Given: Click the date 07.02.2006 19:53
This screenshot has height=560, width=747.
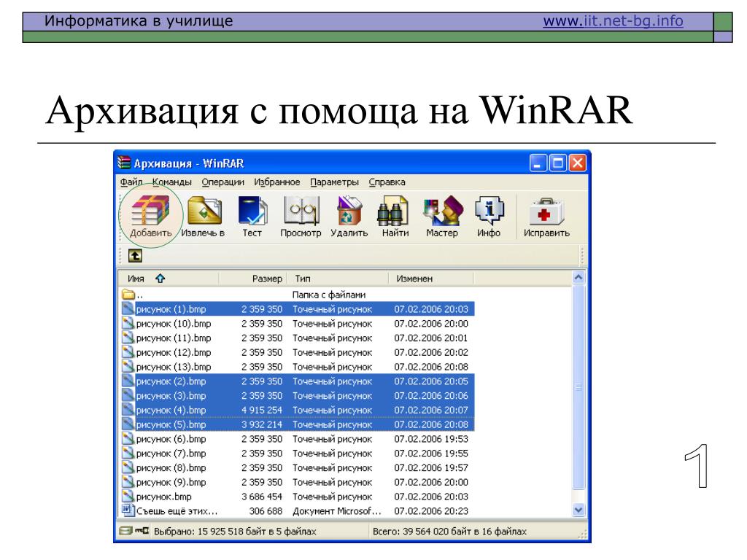Looking at the screenshot, I should click(x=431, y=438).
